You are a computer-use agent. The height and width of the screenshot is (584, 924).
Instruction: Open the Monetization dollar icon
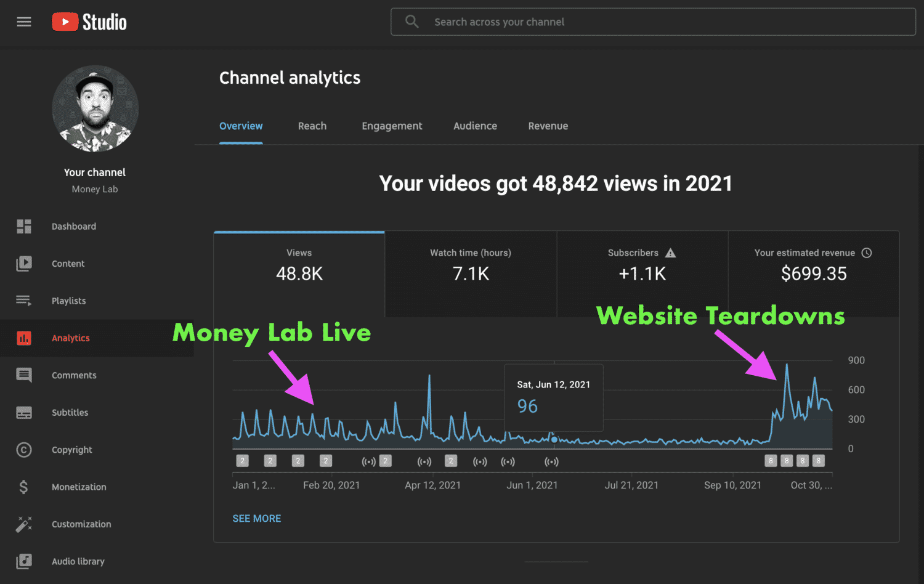coord(23,487)
